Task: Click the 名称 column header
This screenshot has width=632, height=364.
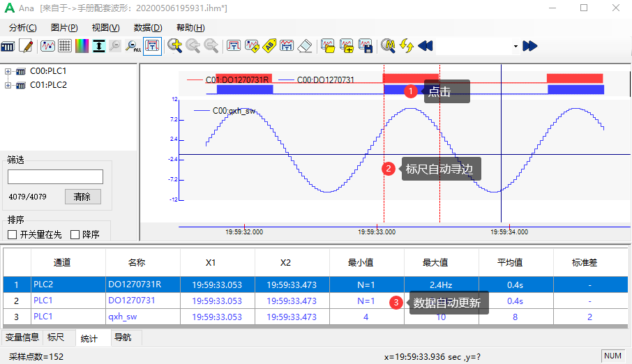Action: pos(143,262)
